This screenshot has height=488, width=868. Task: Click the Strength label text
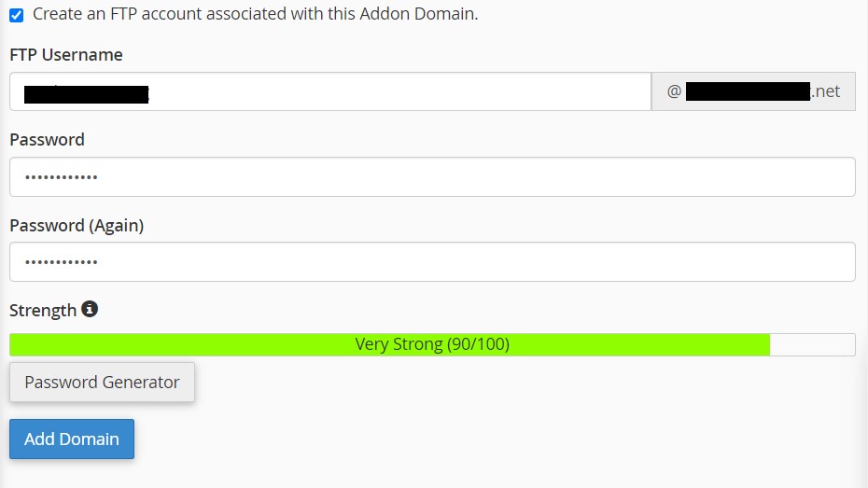[43, 311]
